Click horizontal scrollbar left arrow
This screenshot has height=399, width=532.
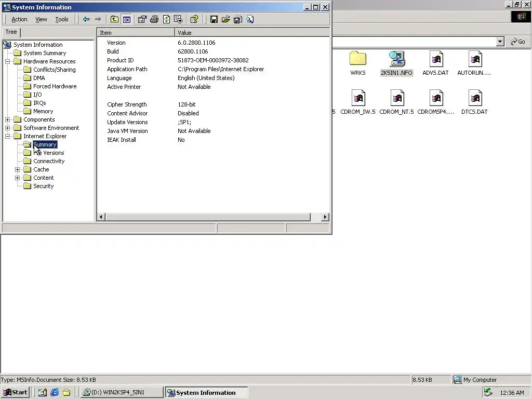pyautogui.click(x=101, y=217)
